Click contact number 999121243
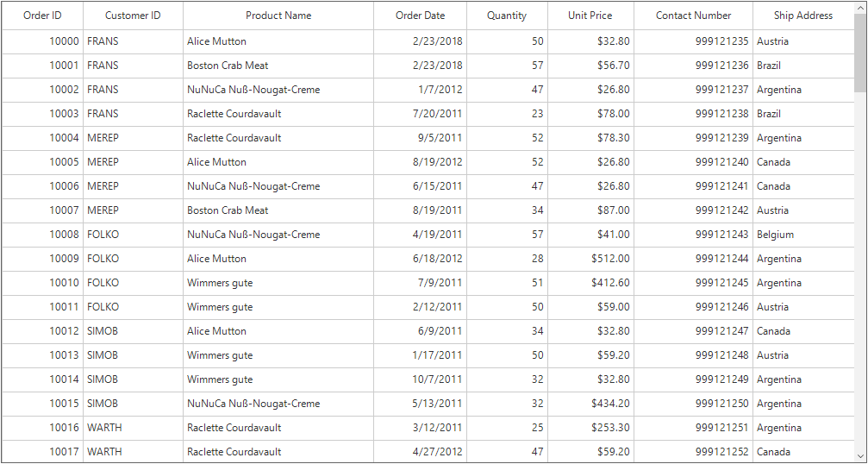This screenshot has width=868, height=464. (x=694, y=235)
